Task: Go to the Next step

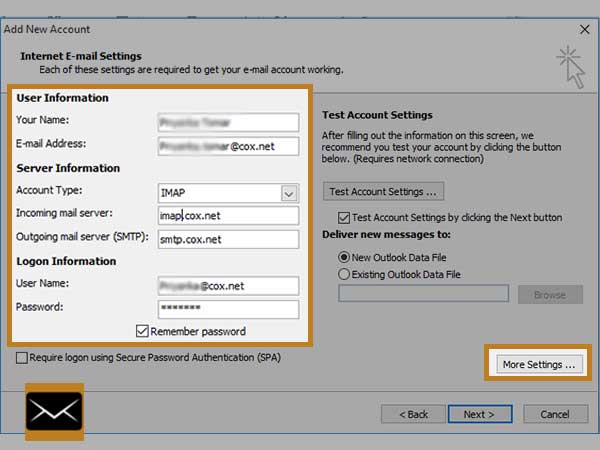Action: point(480,414)
